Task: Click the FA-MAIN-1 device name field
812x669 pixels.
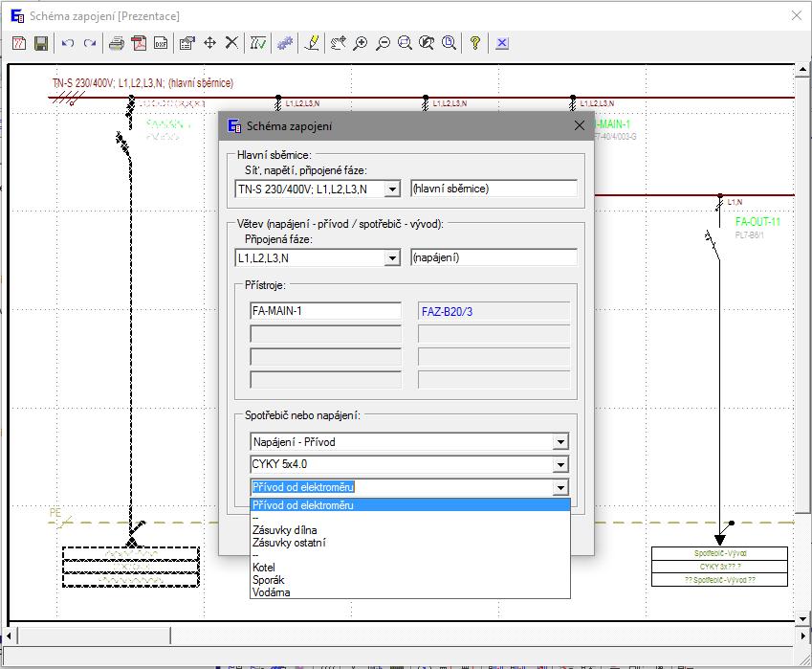Action: [x=325, y=311]
